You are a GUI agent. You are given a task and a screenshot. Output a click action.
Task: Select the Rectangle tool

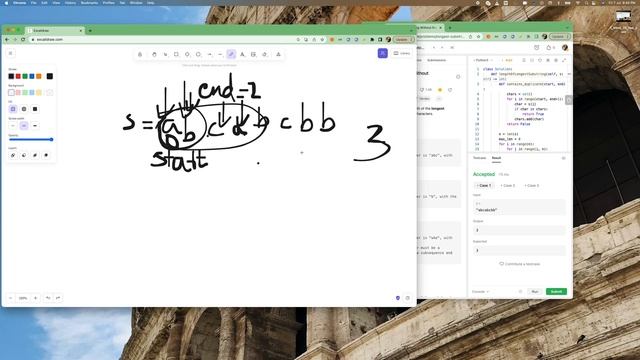coord(176,54)
